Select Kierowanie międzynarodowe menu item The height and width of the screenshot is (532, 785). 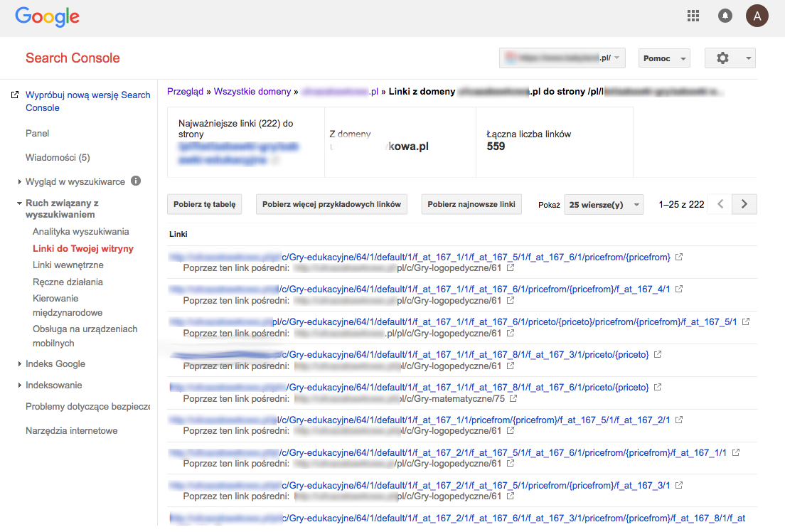point(68,306)
